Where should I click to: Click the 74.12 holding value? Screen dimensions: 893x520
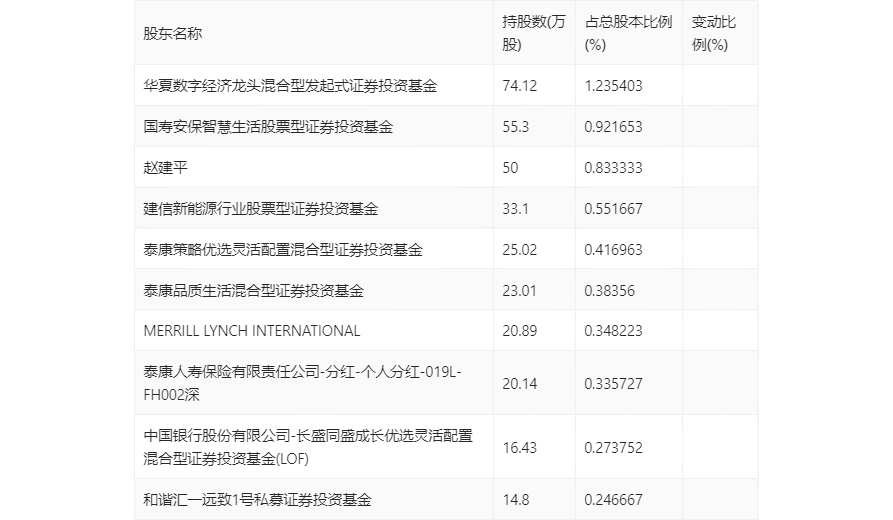point(519,85)
